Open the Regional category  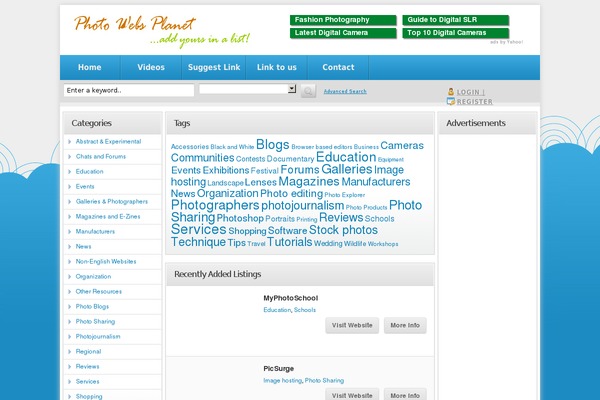click(88, 351)
